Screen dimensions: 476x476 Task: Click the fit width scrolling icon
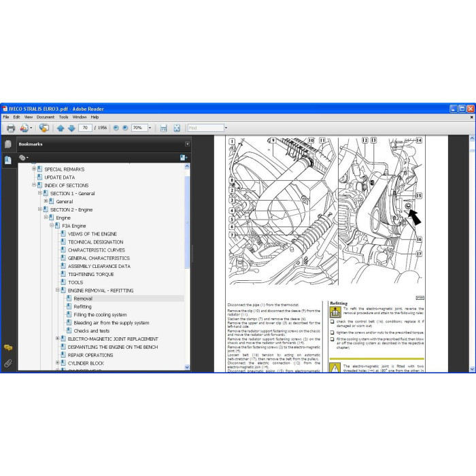[x=164, y=128]
